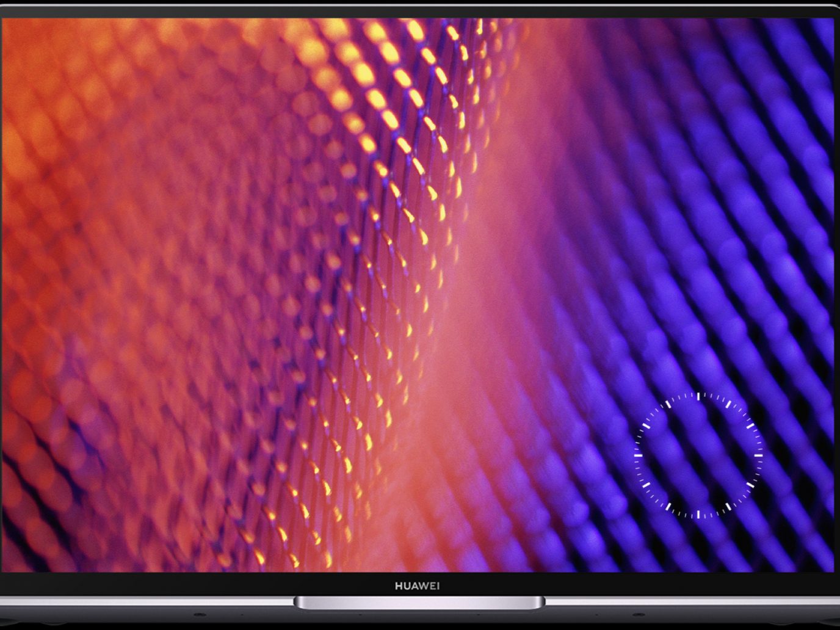
Task: Click the HUAWEI logo on the bottom bezel
Action: pyautogui.click(x=417, y=586)
